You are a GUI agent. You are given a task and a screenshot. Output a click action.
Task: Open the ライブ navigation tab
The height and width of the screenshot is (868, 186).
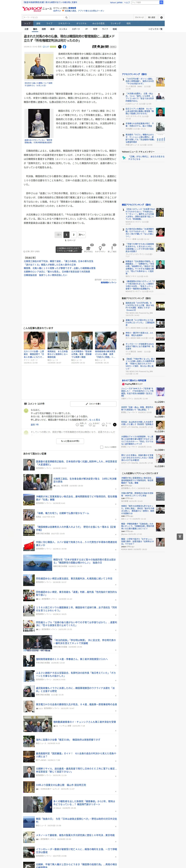point(49,23)
